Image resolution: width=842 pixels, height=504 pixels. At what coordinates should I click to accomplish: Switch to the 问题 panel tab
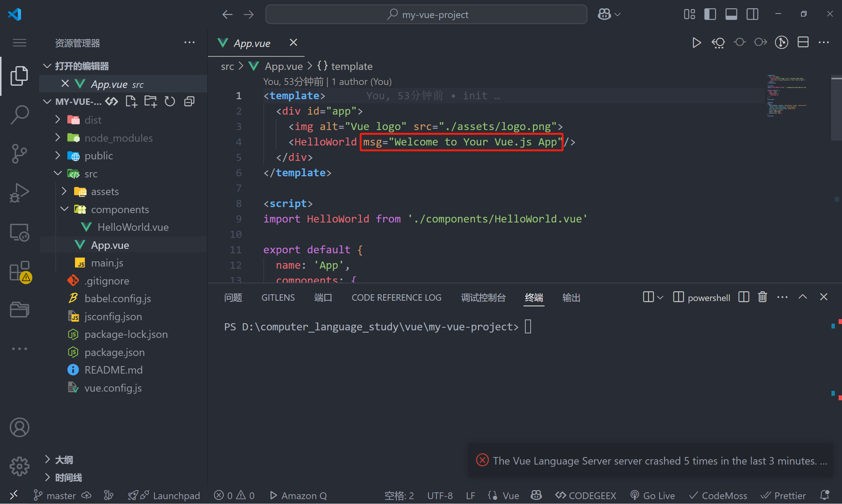[x=233, y=298]
